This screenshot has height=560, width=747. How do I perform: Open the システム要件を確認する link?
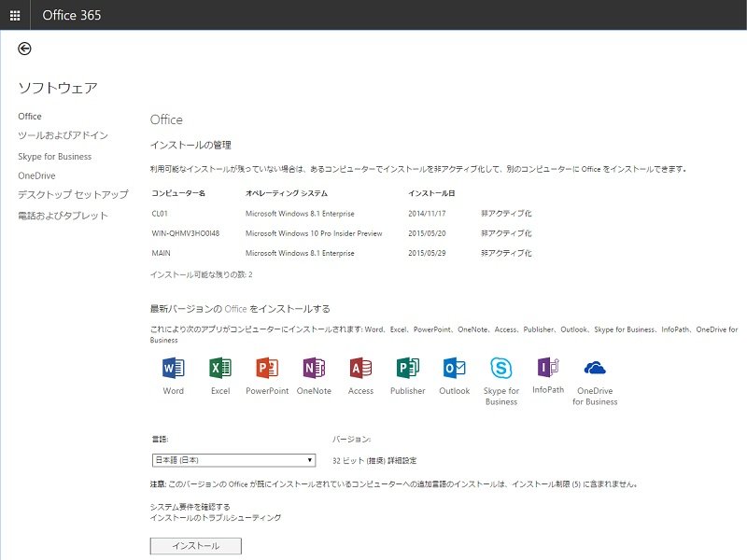coord(190,507)
